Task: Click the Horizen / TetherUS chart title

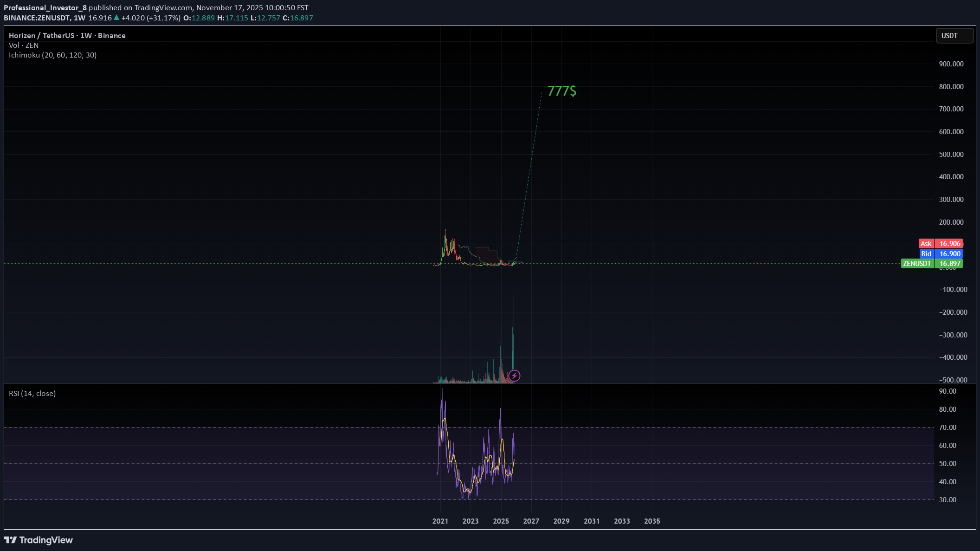Action: click(x=67, y=36)
